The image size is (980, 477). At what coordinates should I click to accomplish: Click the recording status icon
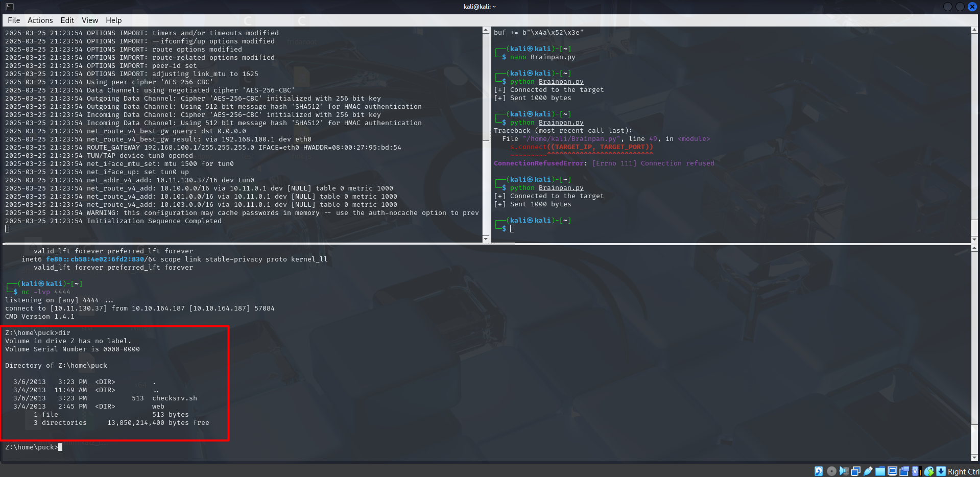(x=904, y=471)
